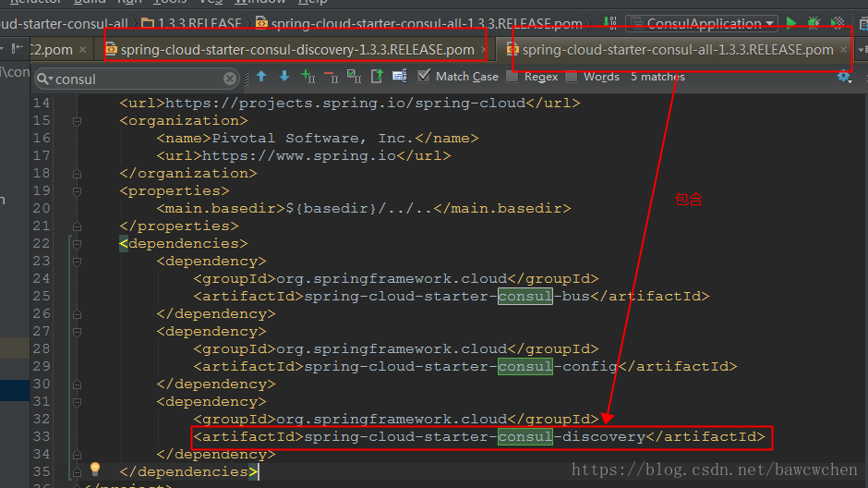Click fold end marker at line 26
The image size is (868, 488).
pos(77,314)
